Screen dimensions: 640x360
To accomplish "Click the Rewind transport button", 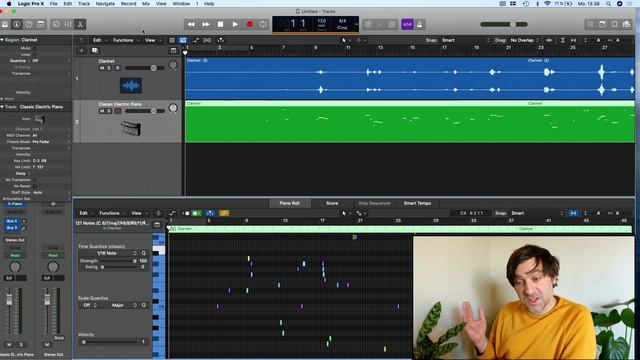I will tap(191, 24).
